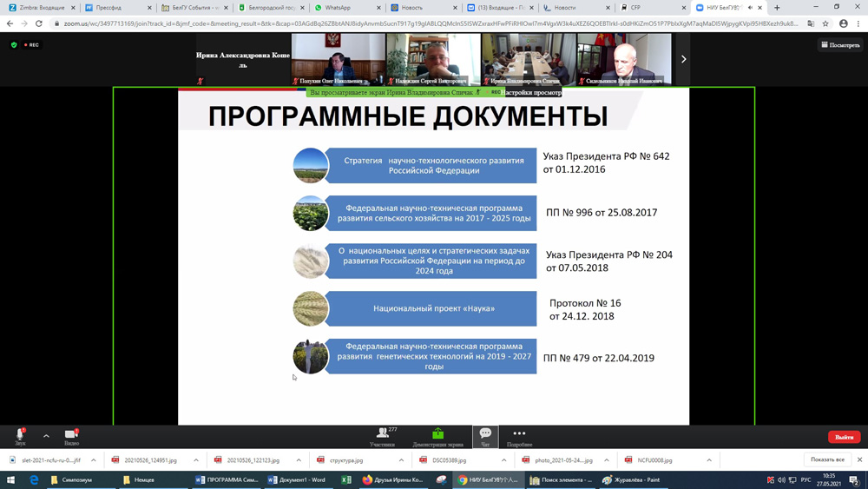Bookmark this page with the star icon
This screenshot has height=489, width=868.
click(825, 23)
